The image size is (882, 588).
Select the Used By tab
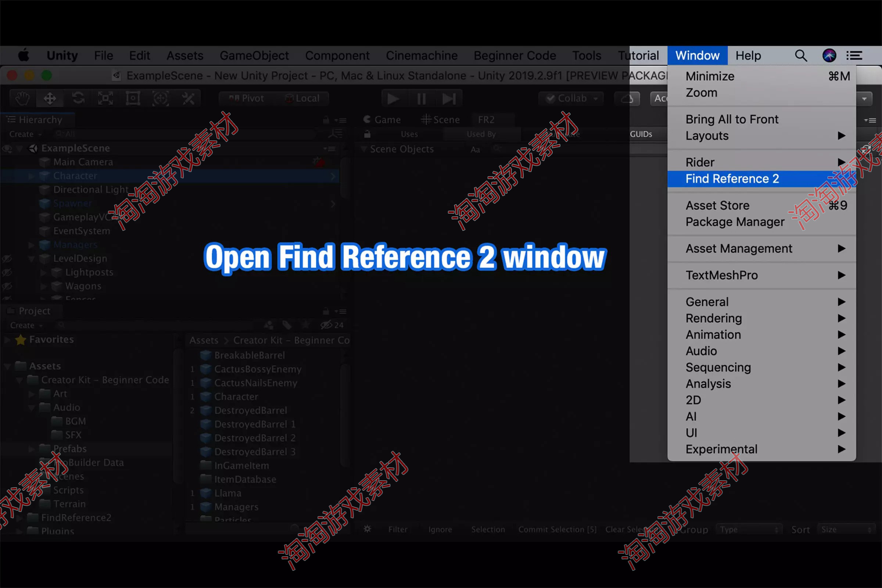point(481,134)
